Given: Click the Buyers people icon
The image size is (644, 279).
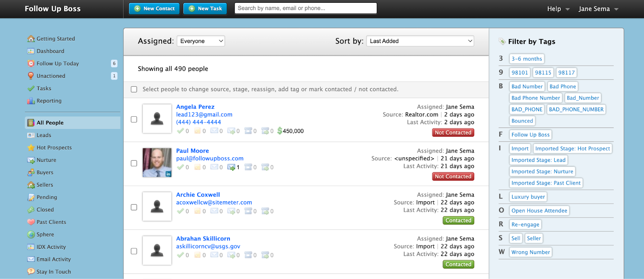Looking at the screenshot, I should tap(31, 172).
